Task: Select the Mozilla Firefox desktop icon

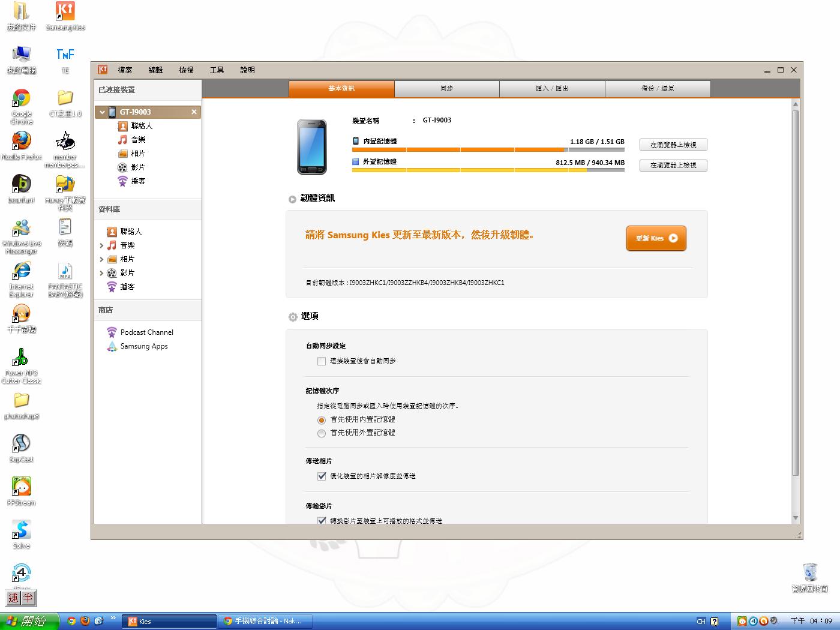Action: (x=22, y=146)
